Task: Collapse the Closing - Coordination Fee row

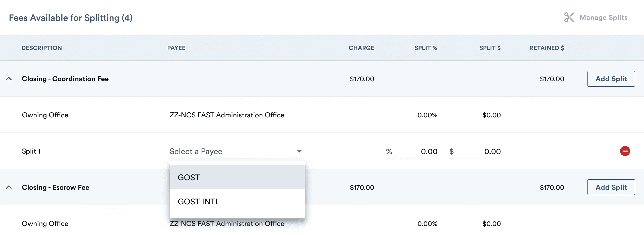Action: tap(9, 79)
